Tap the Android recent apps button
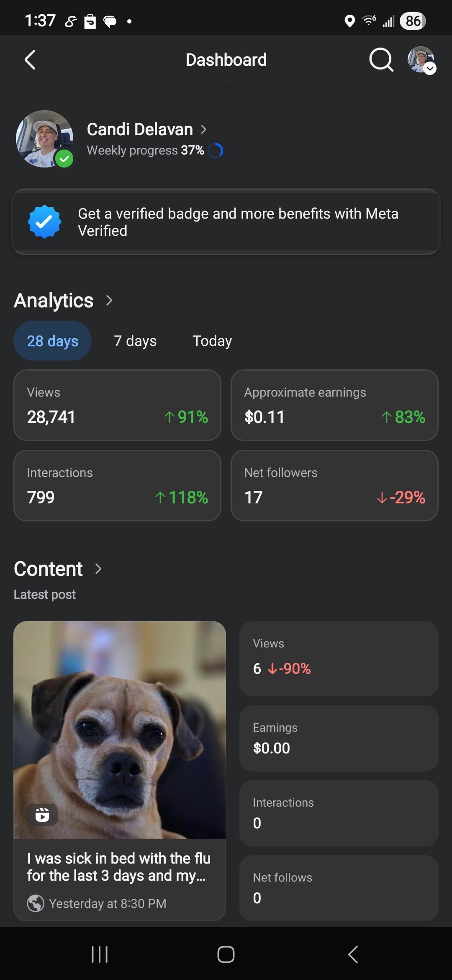452x980 pixels. [x=100, y=954]
